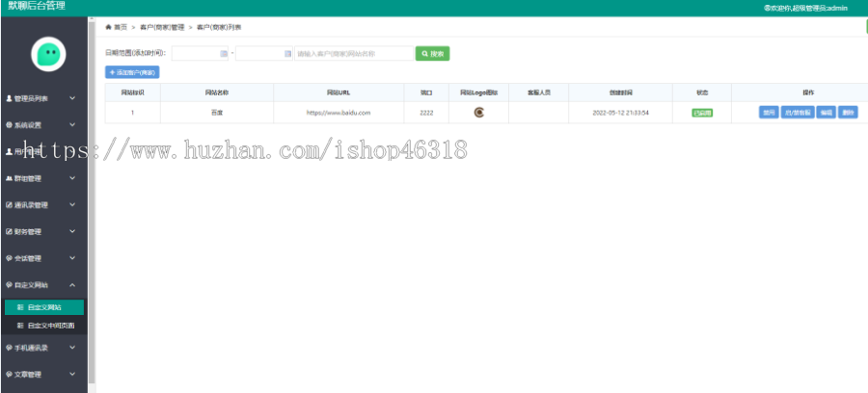Open the 群组管理 menu
Screen dimensions: 868x393
(x=43, y=178)
